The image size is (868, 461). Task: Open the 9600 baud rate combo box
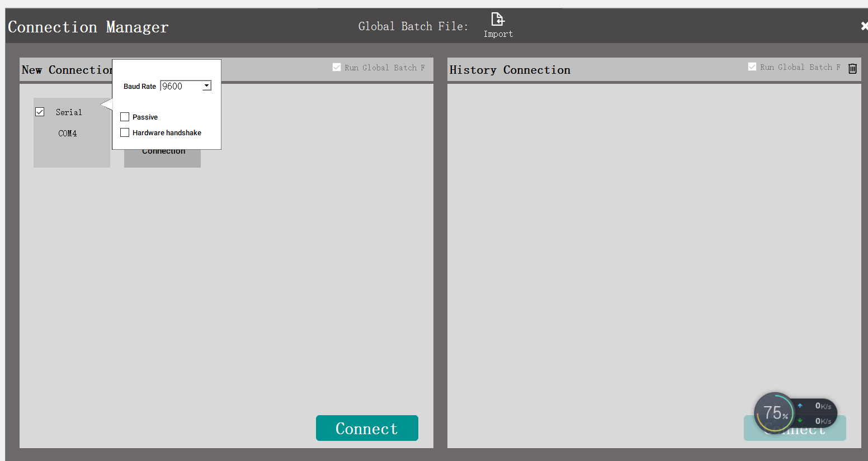(185, 85)
